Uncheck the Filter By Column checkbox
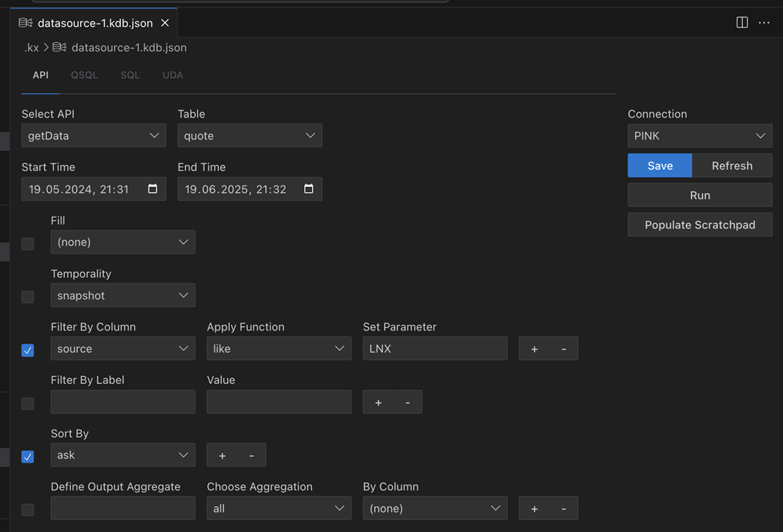This screenshot has width=783, height=532. (28, 350)
